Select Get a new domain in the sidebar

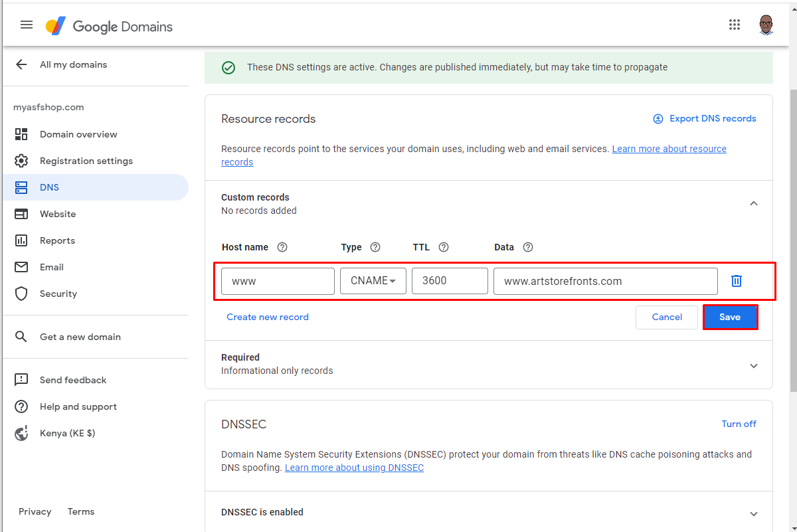80,337
